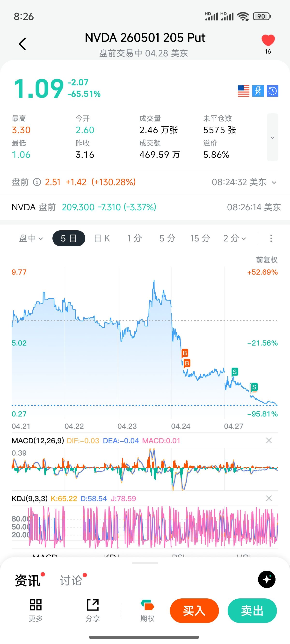Toggle the red heart favorite icon

[x=268, y=41]
